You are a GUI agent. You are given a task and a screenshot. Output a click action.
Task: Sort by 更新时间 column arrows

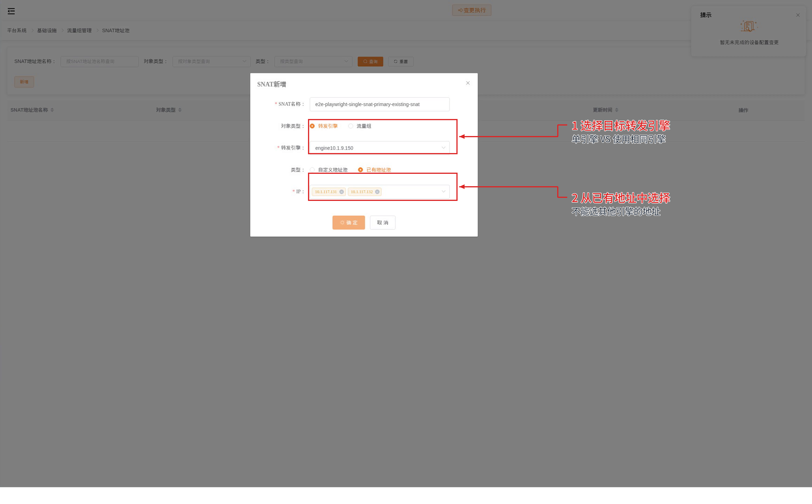(x=616, y=110)
